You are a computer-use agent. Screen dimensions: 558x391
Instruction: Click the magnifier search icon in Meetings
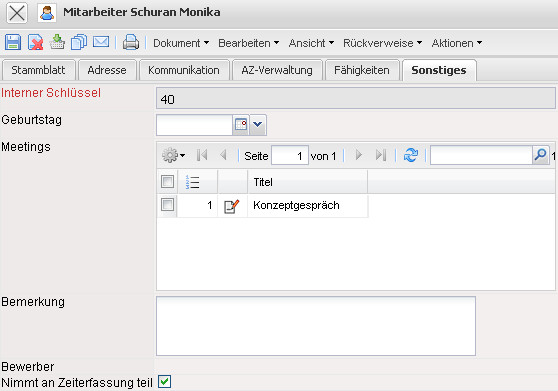pyautogui.click(x=540, y=155)
